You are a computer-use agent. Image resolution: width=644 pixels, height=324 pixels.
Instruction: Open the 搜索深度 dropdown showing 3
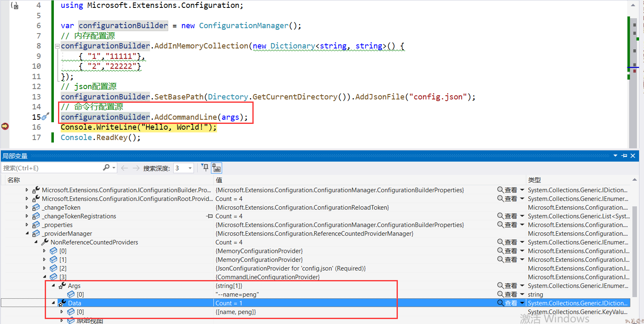tap(184, 168)
